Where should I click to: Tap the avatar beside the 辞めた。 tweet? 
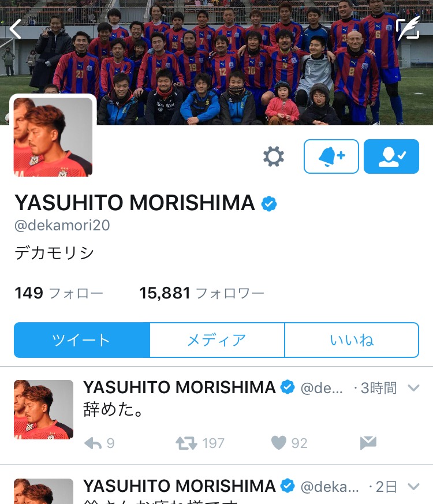coord(43,409)
